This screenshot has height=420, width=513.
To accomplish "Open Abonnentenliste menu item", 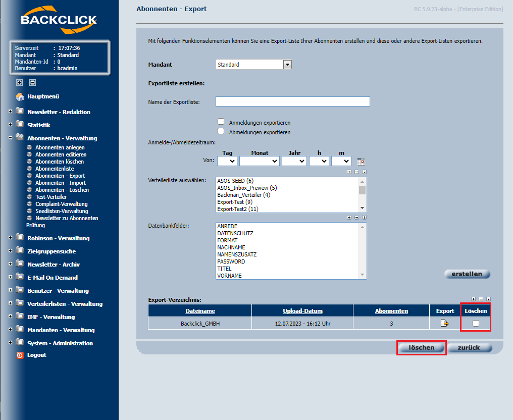I will pyautogui.click(x=55, y=169).
